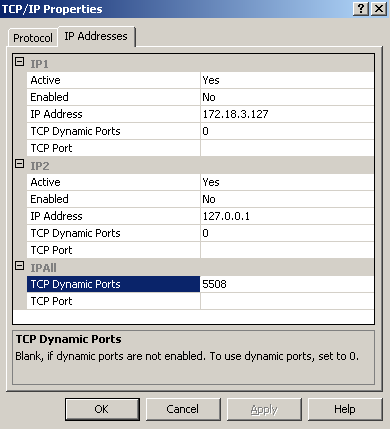390x429 pixels.
Task: Click the empty IPAll TCP Port field
Action: point(287,301)
